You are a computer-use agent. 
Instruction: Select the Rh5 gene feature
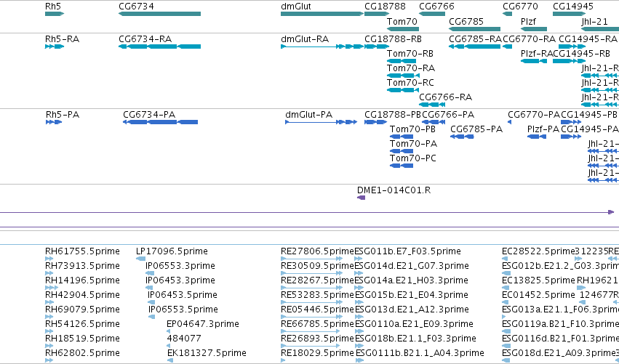tap(55, 14)
